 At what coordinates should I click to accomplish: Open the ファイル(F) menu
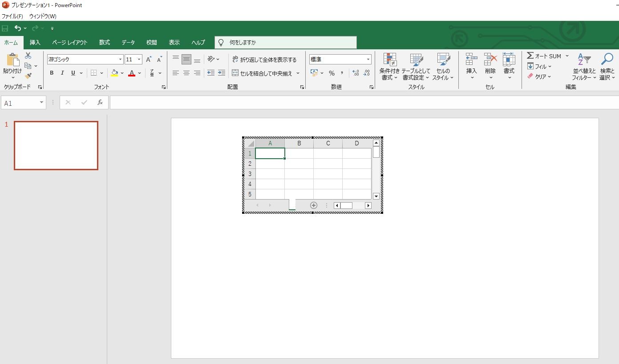pyautogui.click(x=12, y=16)
